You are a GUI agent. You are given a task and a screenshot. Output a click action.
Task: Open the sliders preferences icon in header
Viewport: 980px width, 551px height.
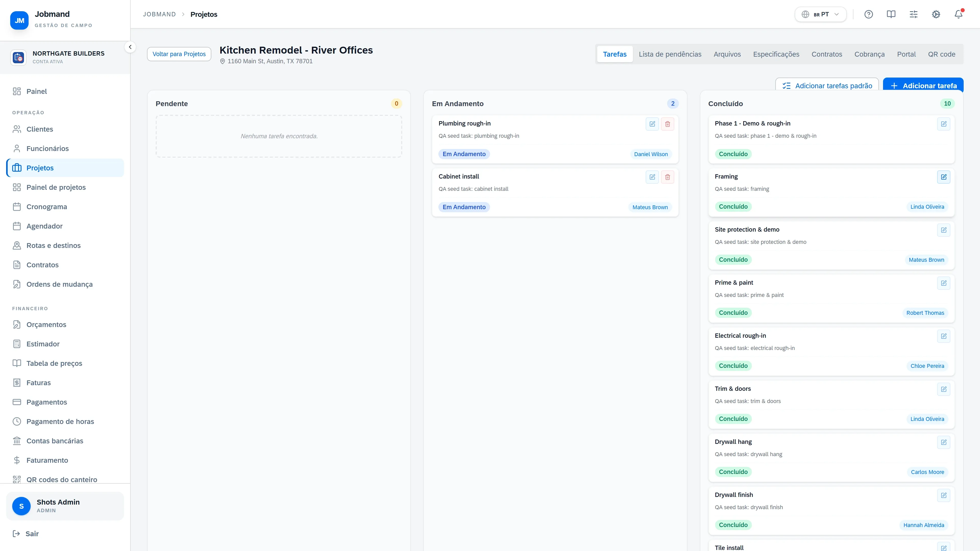913,15
